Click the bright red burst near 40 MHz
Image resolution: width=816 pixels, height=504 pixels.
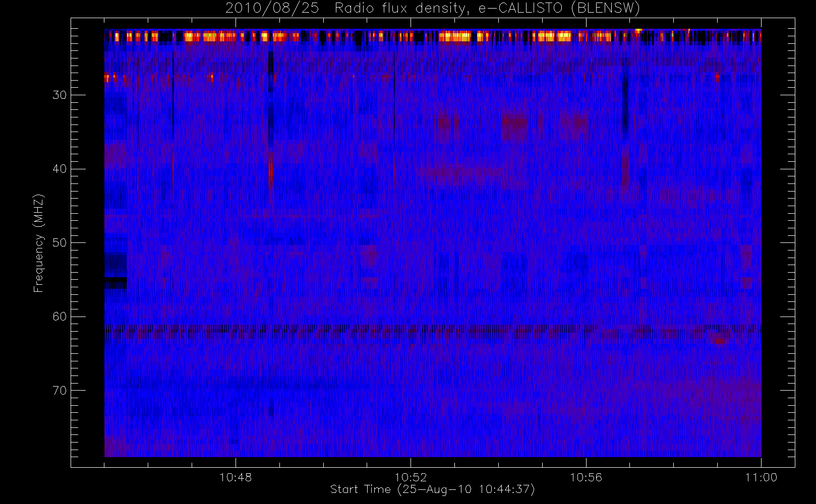pos(271,171)
